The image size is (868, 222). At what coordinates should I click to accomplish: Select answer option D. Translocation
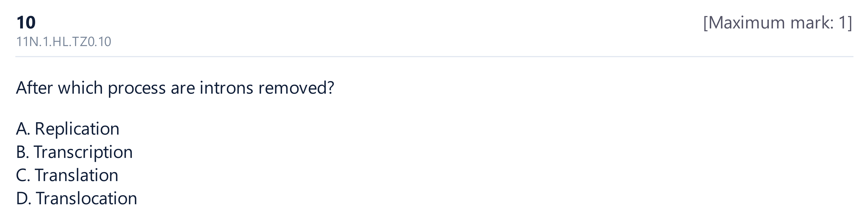(x=77, y=198)
